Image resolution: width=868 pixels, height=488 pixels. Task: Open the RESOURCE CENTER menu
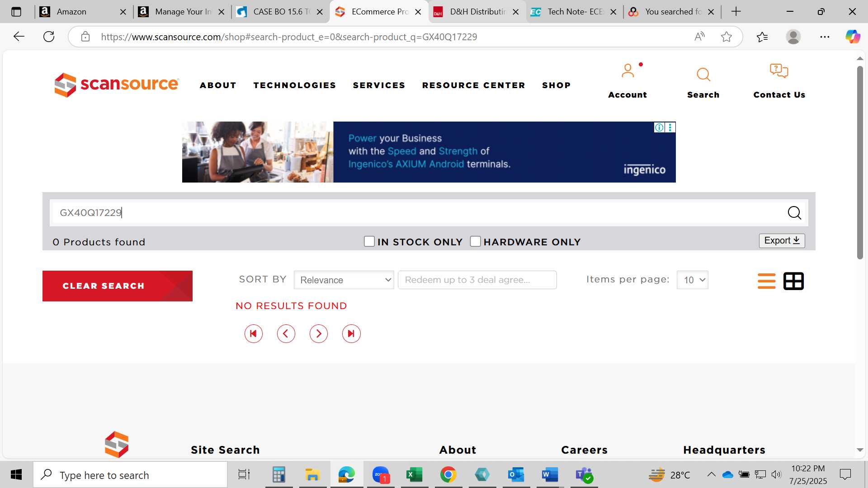point(473,85)
